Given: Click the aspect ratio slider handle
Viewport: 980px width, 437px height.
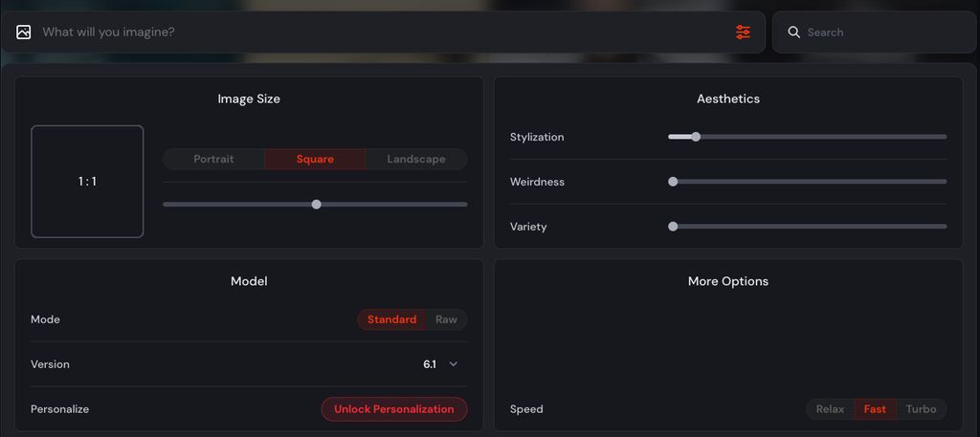Looking at the screenshot, I should (316, 204).
